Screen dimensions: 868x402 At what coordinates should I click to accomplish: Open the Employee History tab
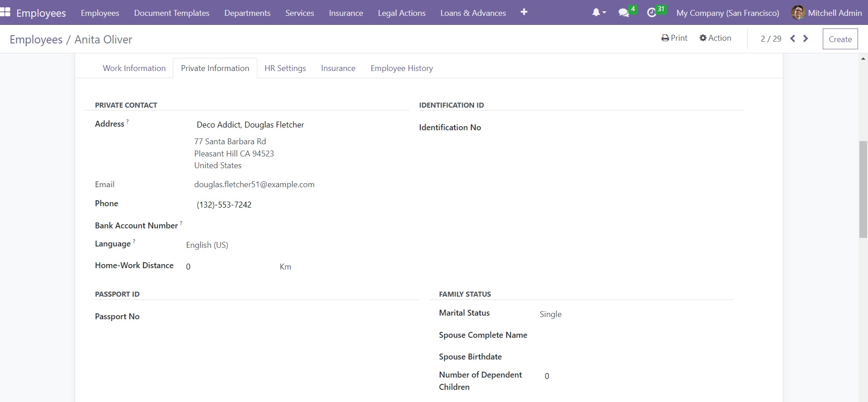(401, 68)
